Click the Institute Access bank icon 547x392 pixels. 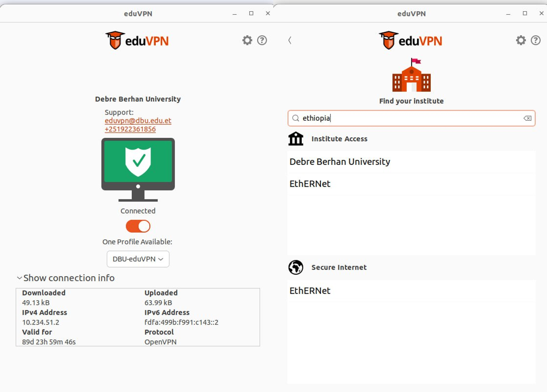296,139
